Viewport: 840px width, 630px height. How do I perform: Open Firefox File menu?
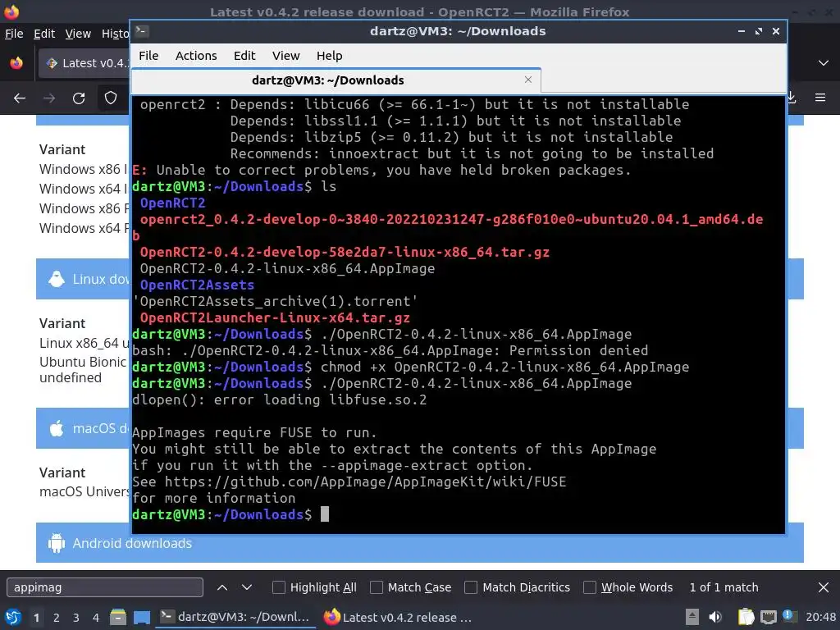point(14,34)
